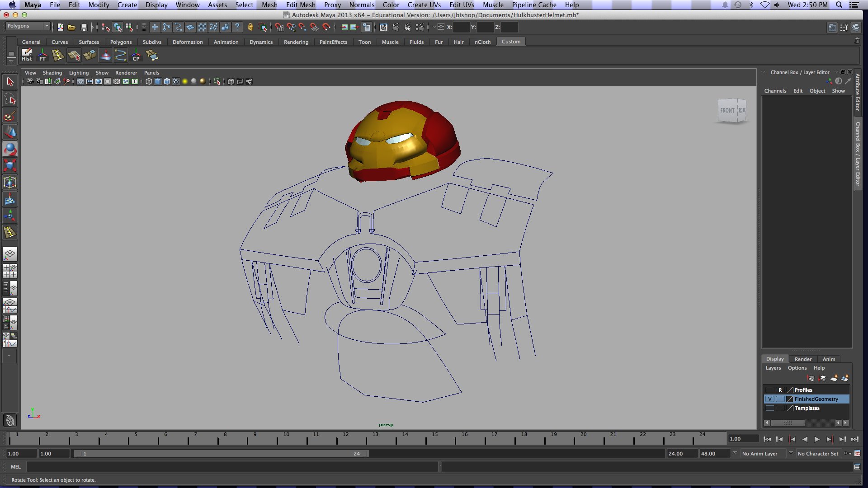The width and height of the screenshot is (868, 488).
Task: Select the Soft Modification tool
Action: coord(10,199)
